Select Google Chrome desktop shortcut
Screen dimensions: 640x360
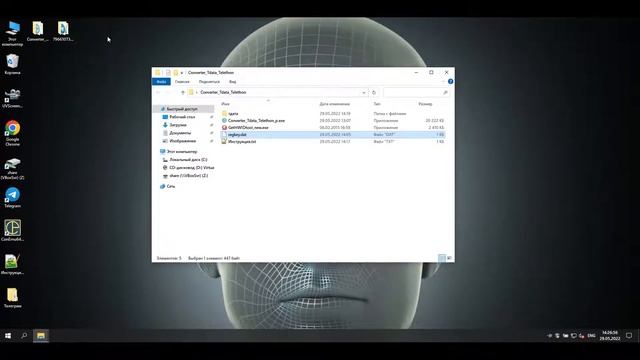[x=13, y=133]
